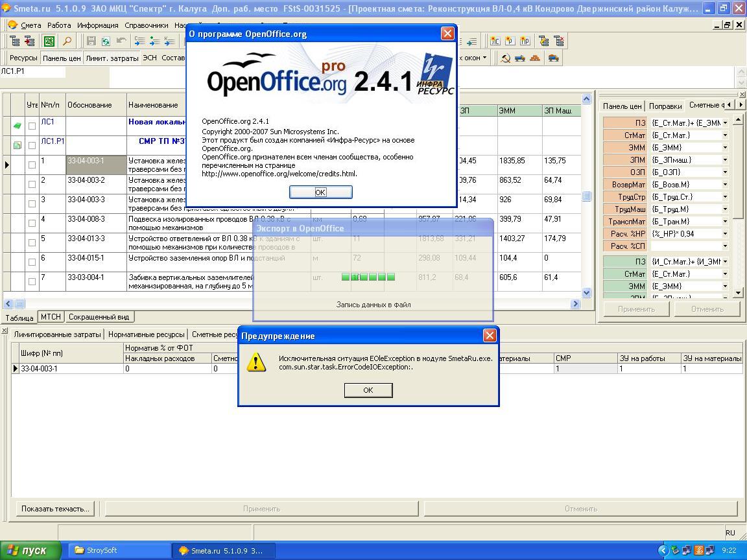Click the blue truck machinery icon
The width and height of the screenshot is (747, 560).
tap(520, 58)
